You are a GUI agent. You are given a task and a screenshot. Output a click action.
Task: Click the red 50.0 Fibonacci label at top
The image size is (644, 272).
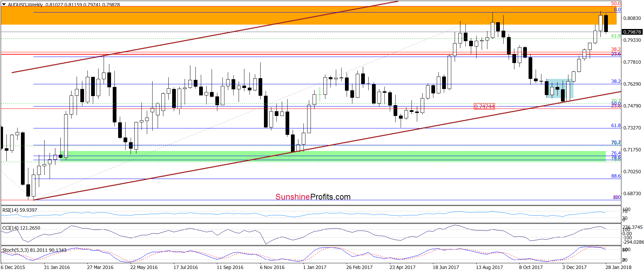(x=616, y=3)
